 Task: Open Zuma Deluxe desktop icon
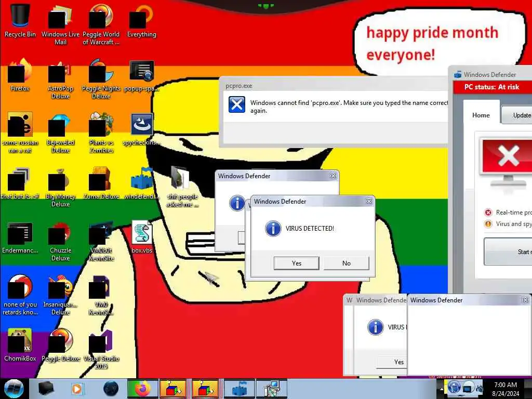tap(101, 183)
